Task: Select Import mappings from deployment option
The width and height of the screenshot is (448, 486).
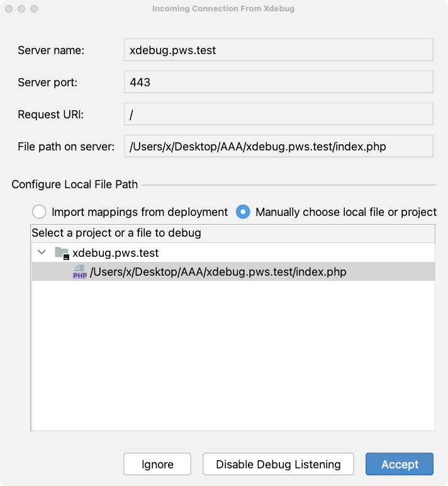Action: 39,212
